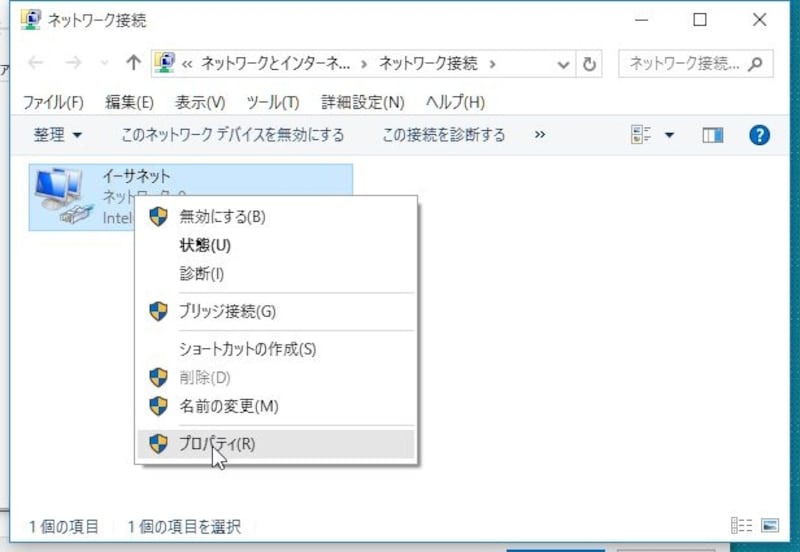Expand the address bar history dropdown
800x552 pixels.
564,64
